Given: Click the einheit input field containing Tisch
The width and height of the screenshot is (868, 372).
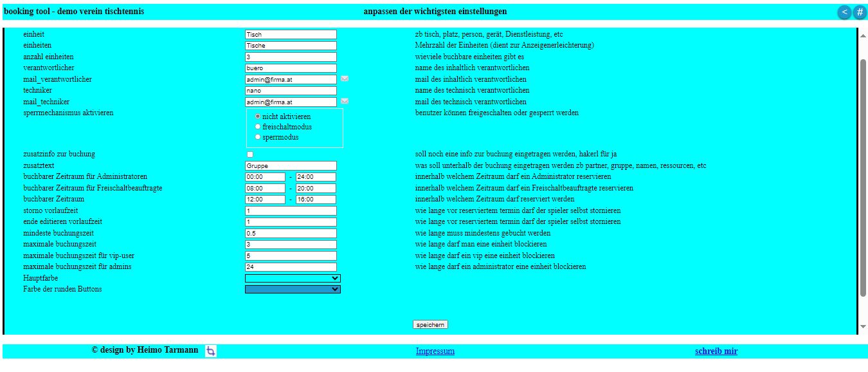Looking at the screenshot, I should click(291, 35).
